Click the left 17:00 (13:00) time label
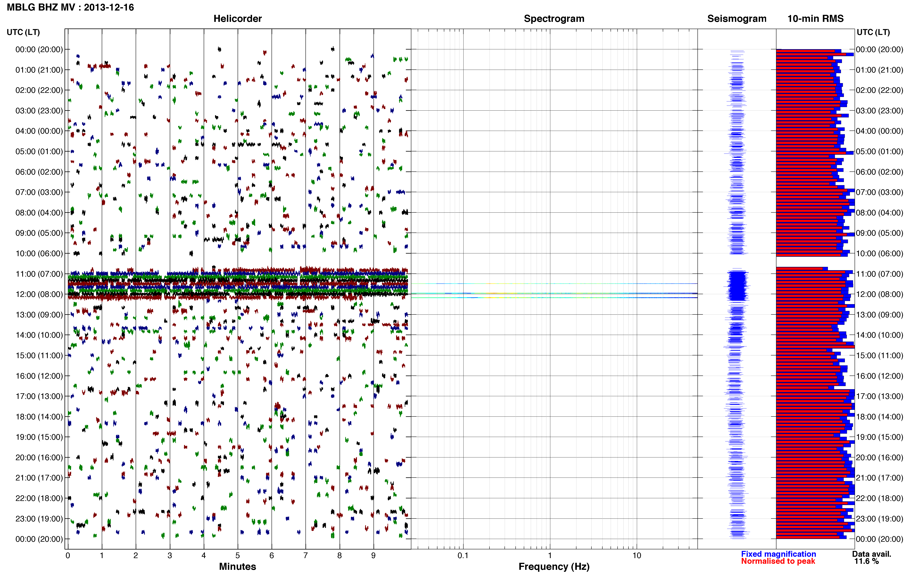This screenshot has height=578, width=924. coord(39,396)
